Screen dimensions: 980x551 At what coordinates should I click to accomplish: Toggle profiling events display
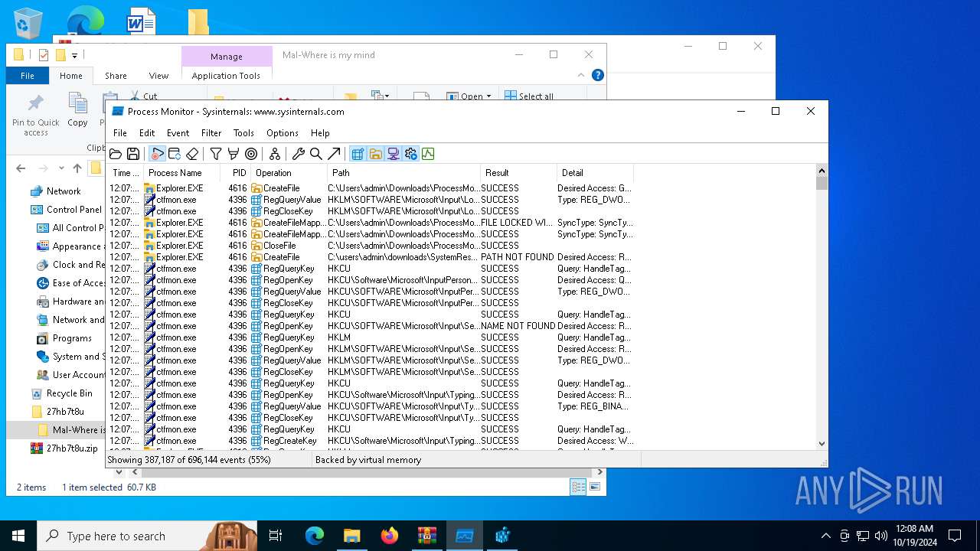tap(428, 154)
